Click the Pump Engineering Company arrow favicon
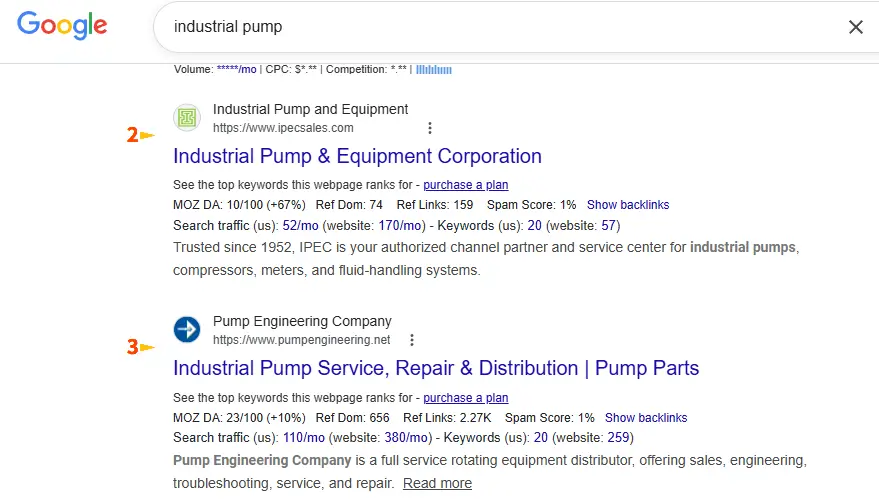The width and height of the screenshot is (879, 499). pyautogui.click(x=187, y=330)
